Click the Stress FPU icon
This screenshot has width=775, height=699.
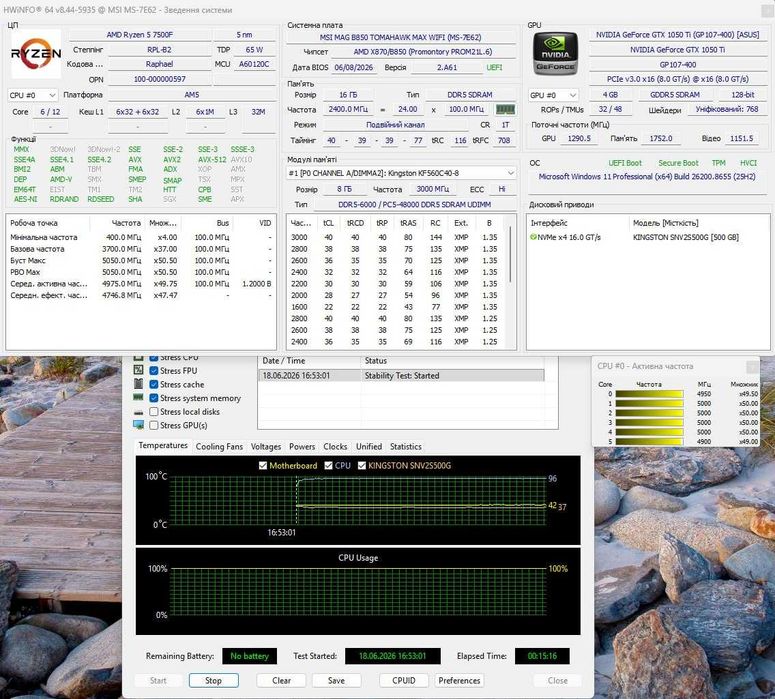[x=138, y=370]
